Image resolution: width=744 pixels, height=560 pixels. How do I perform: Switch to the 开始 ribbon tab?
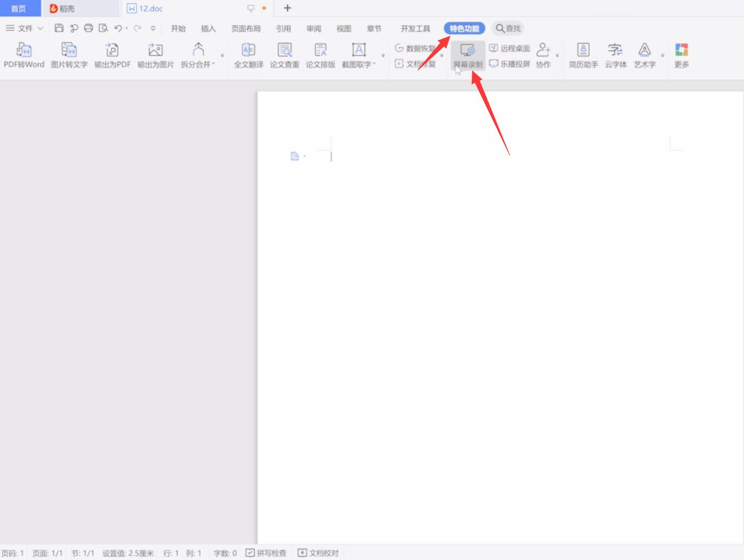click(x=178, y=29)
